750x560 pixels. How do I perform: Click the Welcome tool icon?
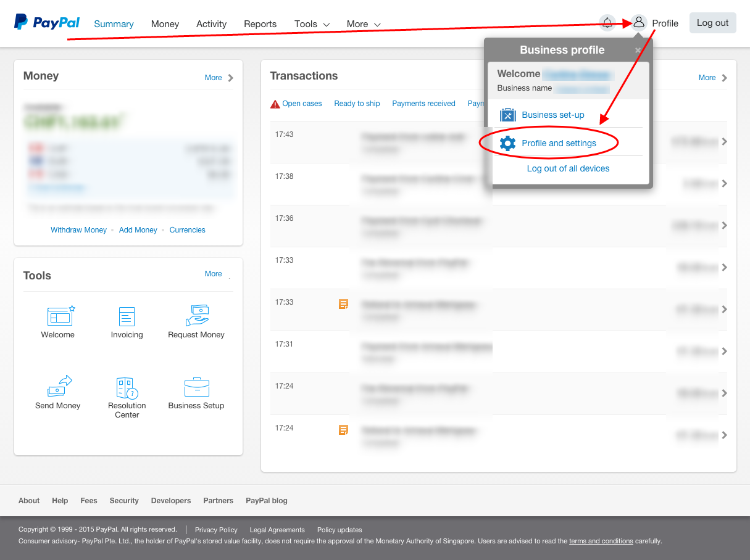[x=59, y=316]
